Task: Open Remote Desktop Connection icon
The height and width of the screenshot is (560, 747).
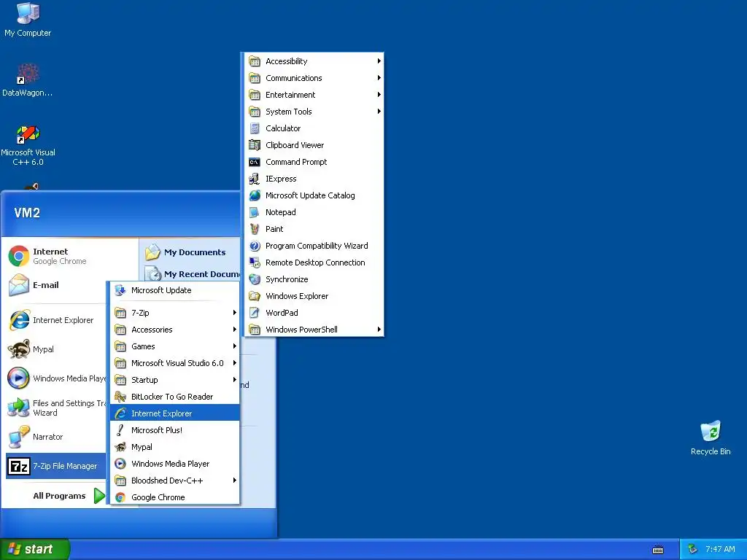Action: pos(255,262)
